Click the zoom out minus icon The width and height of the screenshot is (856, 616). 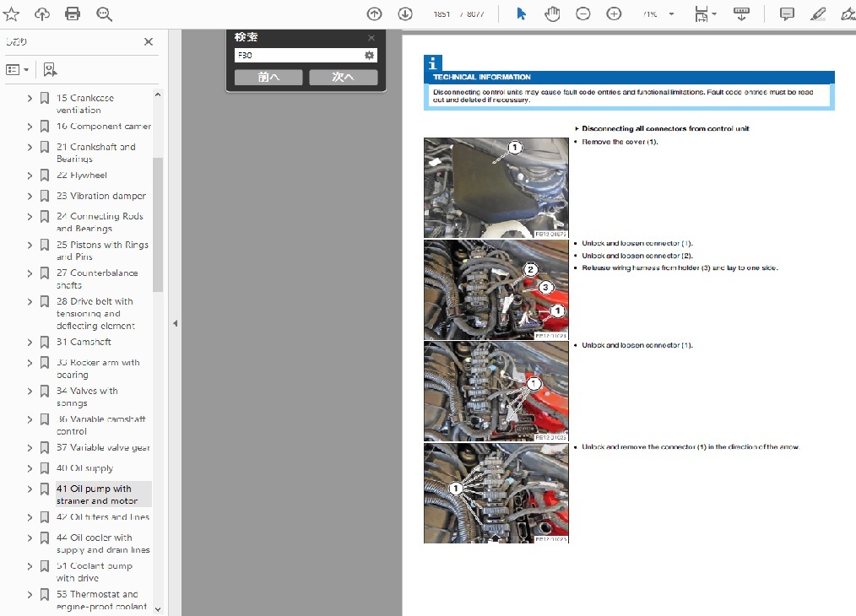583,14
